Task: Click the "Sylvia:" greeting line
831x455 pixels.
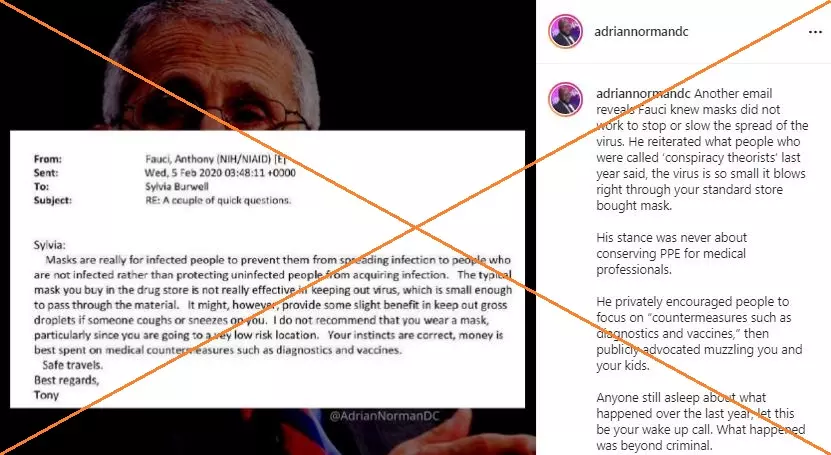Action: coord(50,245)
